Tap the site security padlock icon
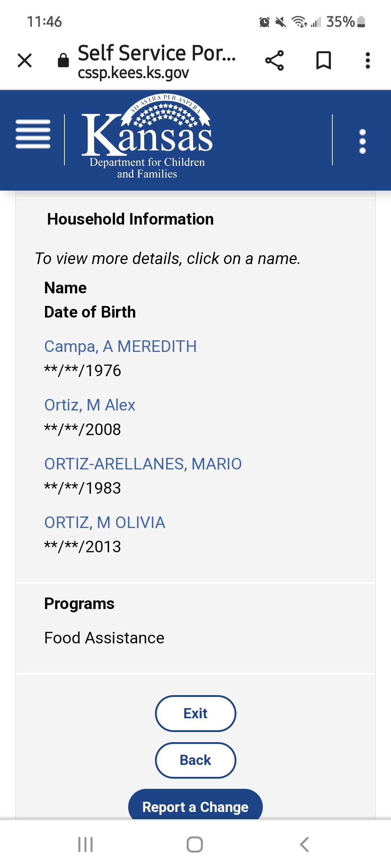 coord(63,60)
